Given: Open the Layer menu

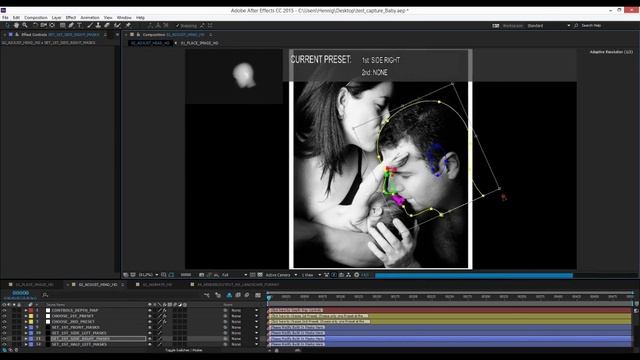Looking at the screenshot, I should click(56, 18).
